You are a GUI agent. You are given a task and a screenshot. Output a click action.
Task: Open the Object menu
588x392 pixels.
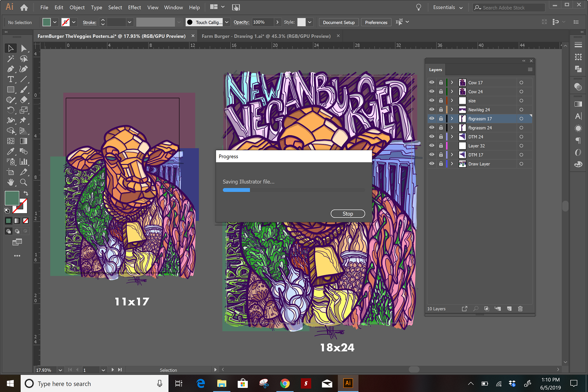pos(77,7)
